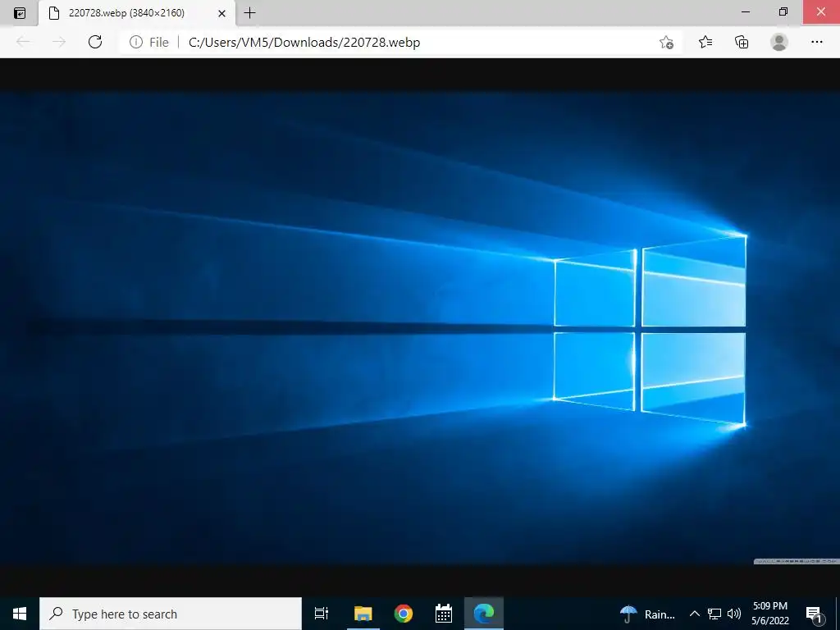Viewport: 840px width, 630px height.
Task: Open the Favorites list
Action: pyautogui.click(x=705, y=42)
